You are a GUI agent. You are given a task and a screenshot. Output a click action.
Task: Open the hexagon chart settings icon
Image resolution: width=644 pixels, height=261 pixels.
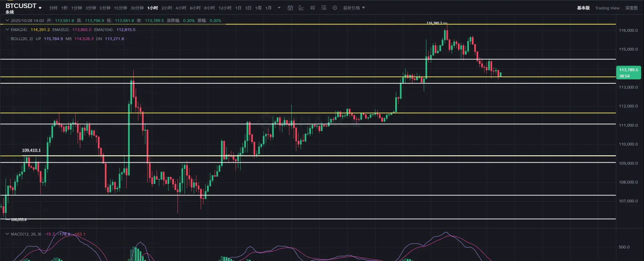click(335, 8)
